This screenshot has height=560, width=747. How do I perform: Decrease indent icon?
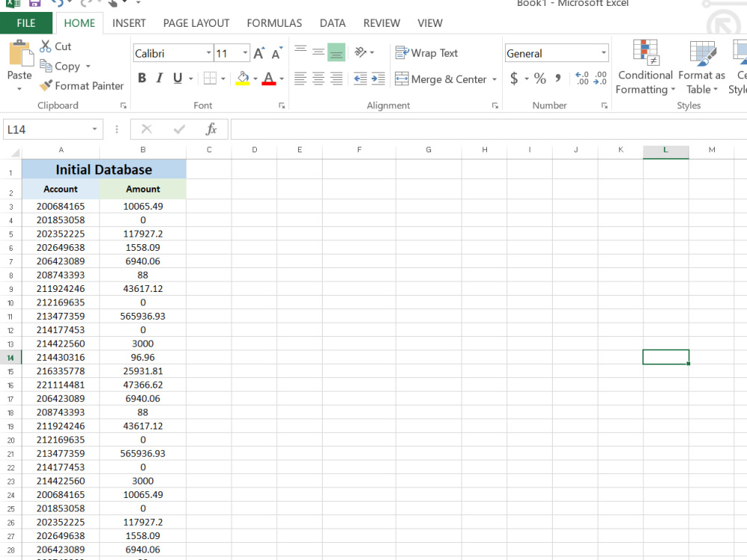point(360,78)
